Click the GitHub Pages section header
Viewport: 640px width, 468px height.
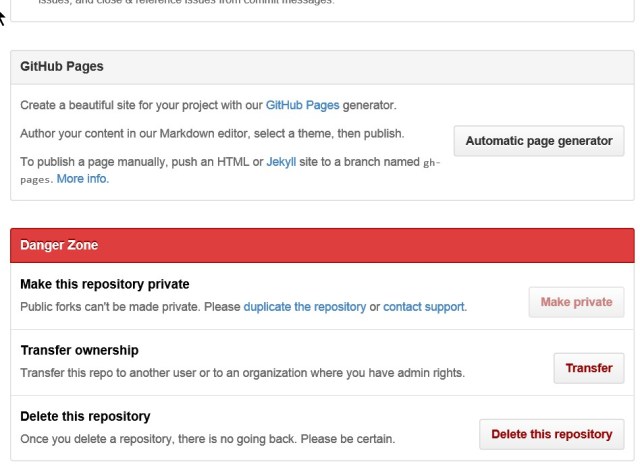click(x=62, y=67)
